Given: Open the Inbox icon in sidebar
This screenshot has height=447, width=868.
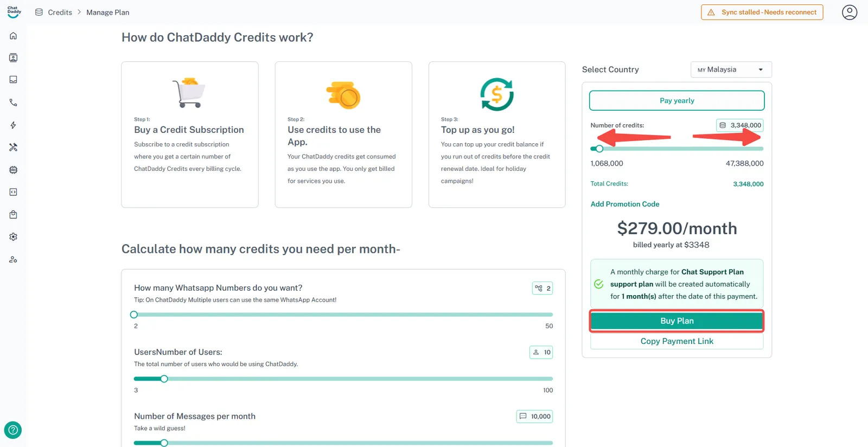Looking at the screenshot, I should click(x=14, y=80).
